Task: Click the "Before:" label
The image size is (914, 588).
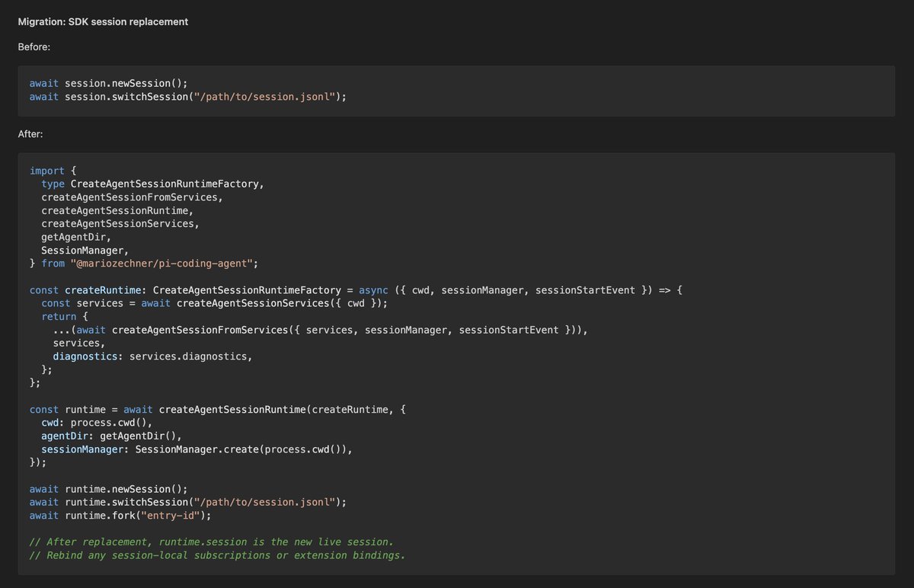Action: [x=35, y=46]
